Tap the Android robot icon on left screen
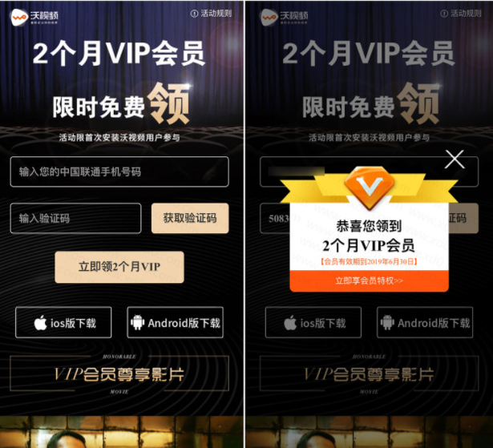This screenshot has width=493, height=448. [x=137, y=322]
